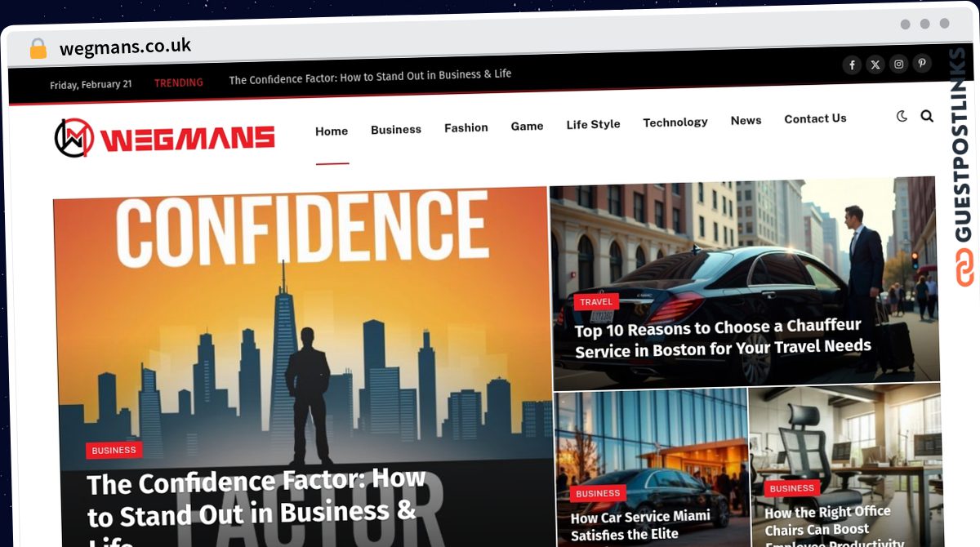The image size is (980, 547).
Task: Click the black chauffeur car image
Action: click(x=745, y=282)
